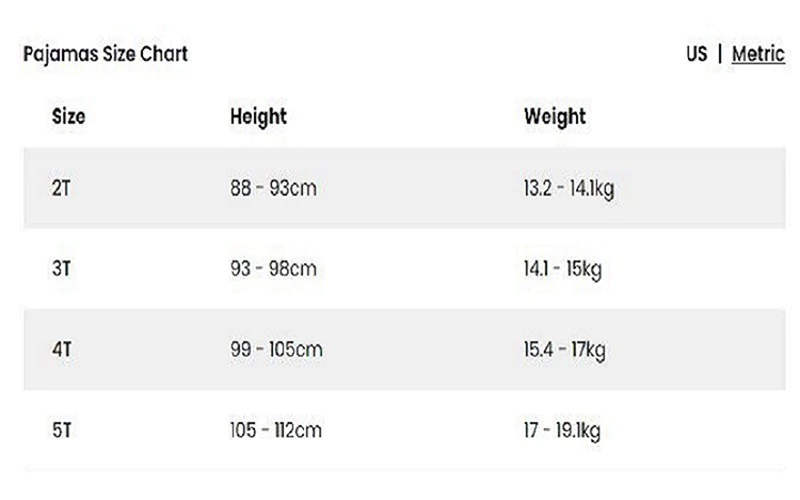Click the 93 - 98cm height value
The image size is (800, 500).
[x=273, y=269]
